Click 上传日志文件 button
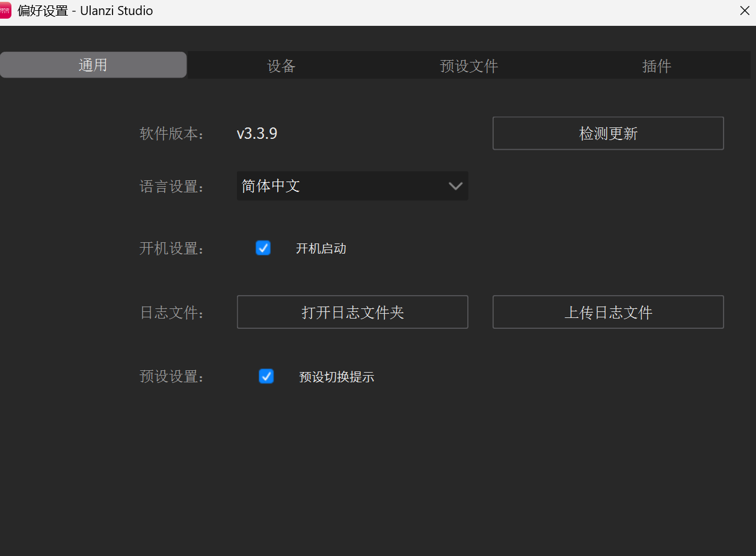Viewport: 756px width, 556px height. point(608,312)
